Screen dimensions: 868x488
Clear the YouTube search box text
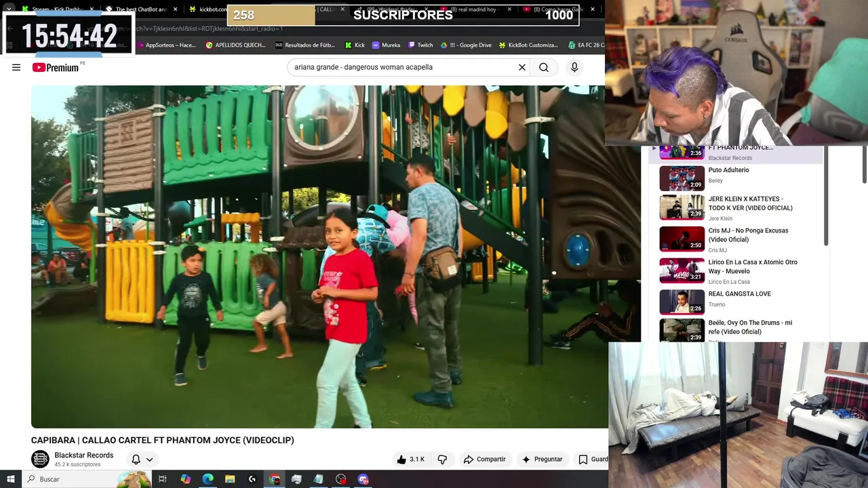coord(522,67)
